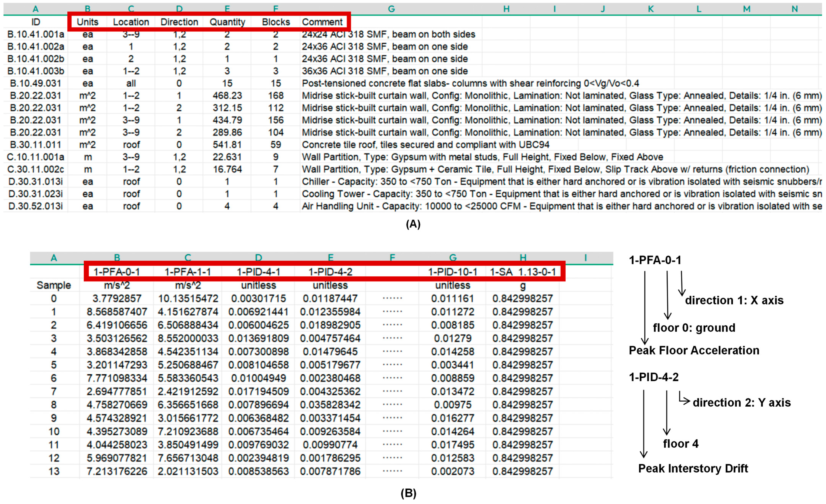826x504 pixels.
Task: Select column I letter in bottom table
Action: pos(585,258)
